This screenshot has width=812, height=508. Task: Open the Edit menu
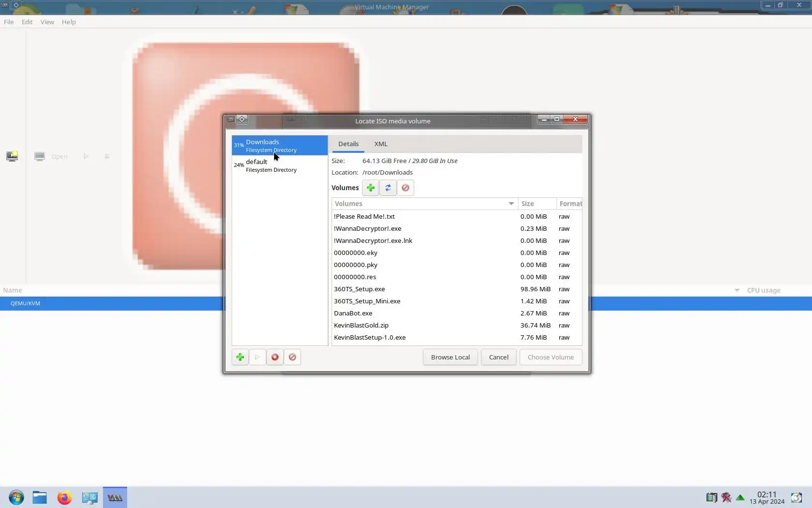click(x=27, y=22)
